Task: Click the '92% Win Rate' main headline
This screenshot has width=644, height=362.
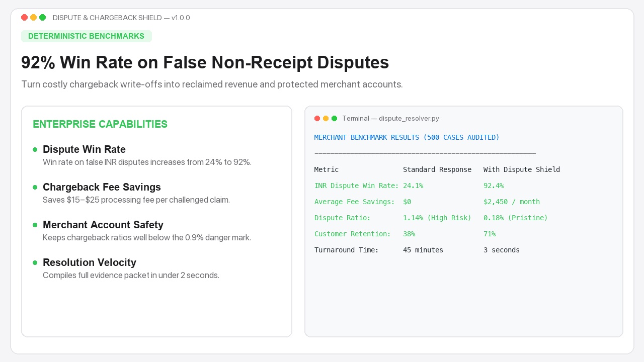Action: 205,62
